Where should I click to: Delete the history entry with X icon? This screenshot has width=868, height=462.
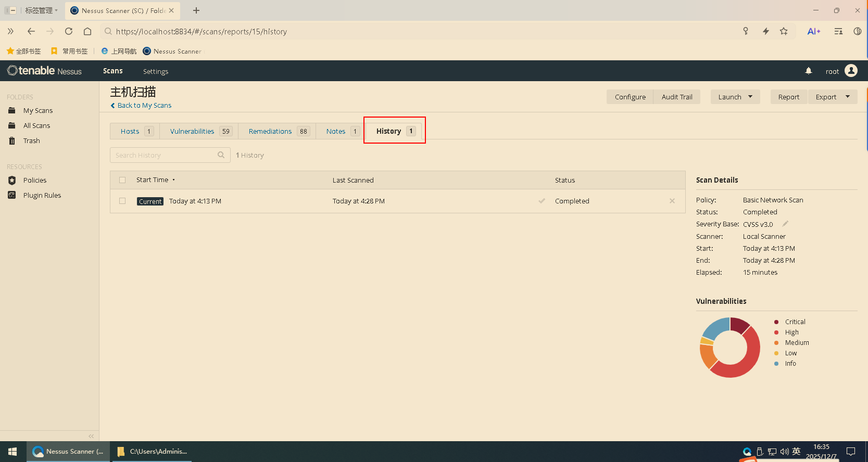click(x=672, y=201)
